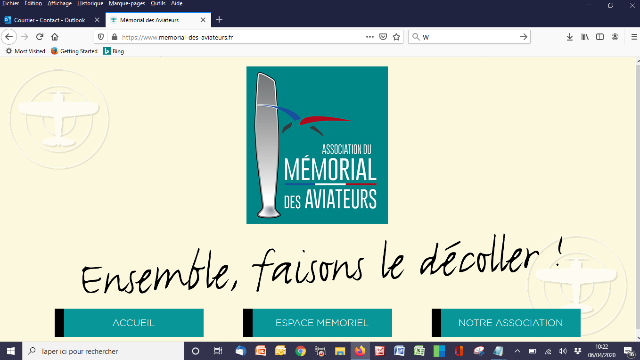Viewport: 640px width, 360px height.
Task: Open the Historique menu
Action: click(x=90, y=3)
